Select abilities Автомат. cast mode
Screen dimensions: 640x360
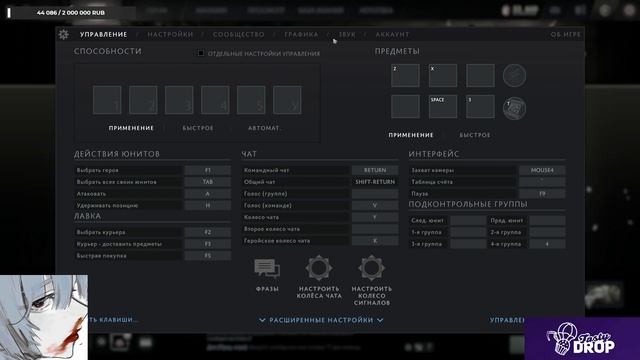[x=265, y=128]
